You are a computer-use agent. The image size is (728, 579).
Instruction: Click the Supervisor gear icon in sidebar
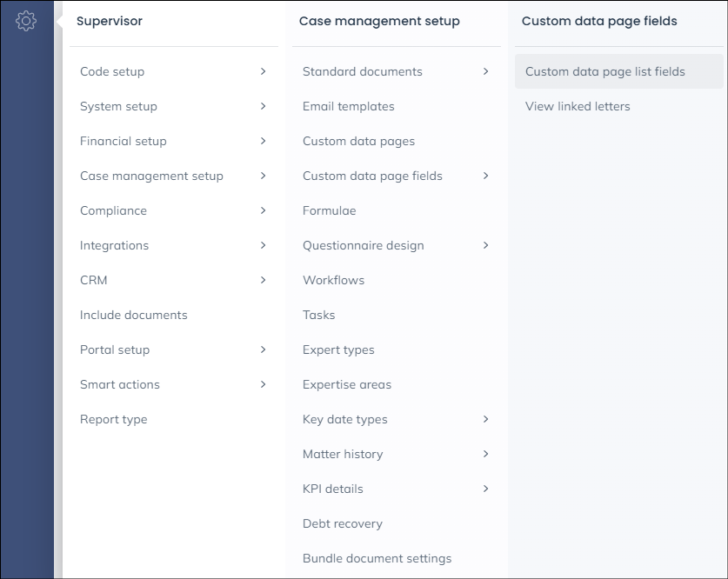click(26, 22)
